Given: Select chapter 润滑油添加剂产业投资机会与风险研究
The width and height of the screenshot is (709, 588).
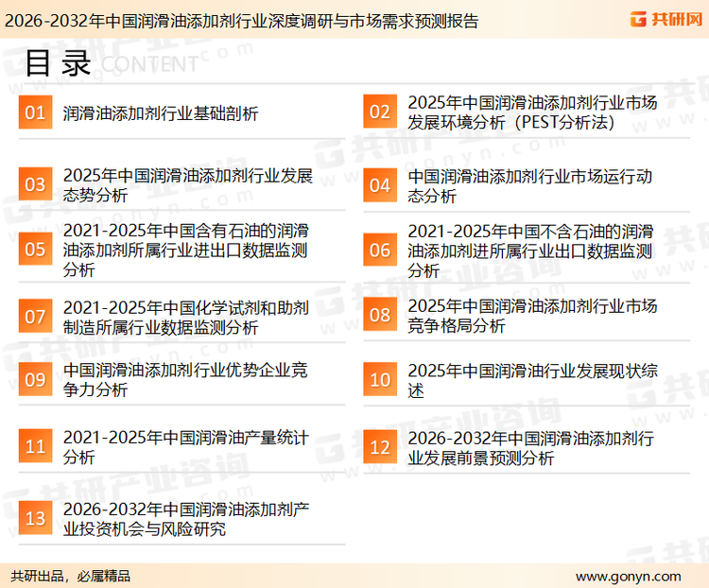Looking at the screenshot, I should click(186, 518).
